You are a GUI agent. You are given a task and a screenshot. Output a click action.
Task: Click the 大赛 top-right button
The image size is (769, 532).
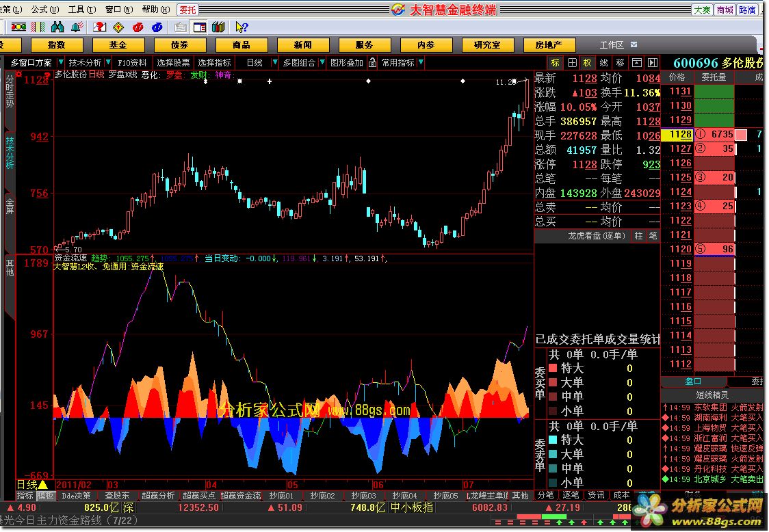[x=703, y=10]
